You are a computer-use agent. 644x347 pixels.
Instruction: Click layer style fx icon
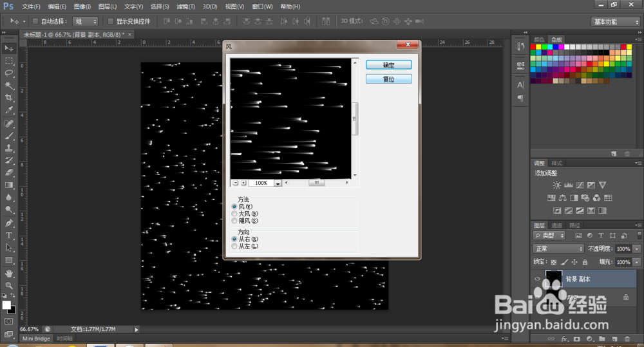pyautogui.click(x=564, y=339)
